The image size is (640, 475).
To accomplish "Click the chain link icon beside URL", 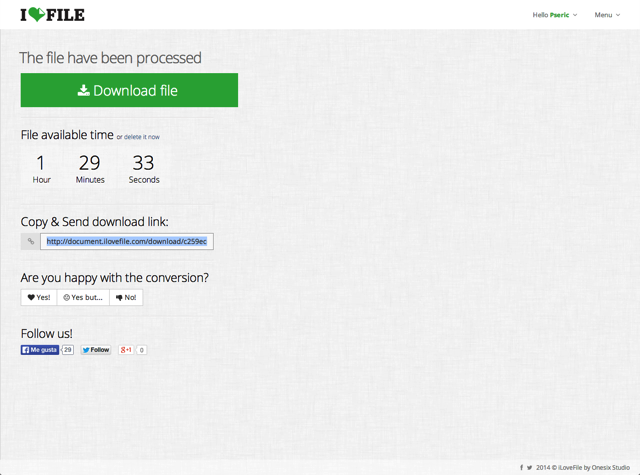I will [x=31, y=241].
